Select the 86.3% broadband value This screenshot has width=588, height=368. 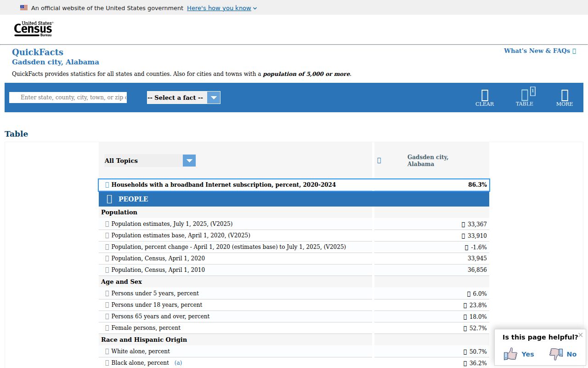(477, 185)
